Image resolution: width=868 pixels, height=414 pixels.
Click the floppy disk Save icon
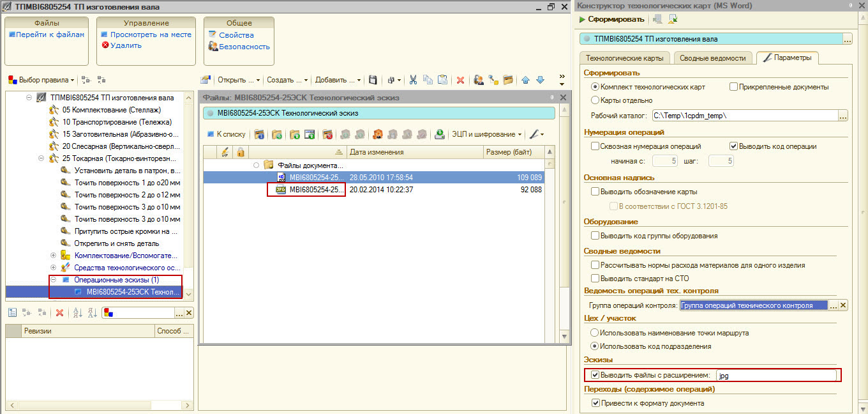(373, 80)
